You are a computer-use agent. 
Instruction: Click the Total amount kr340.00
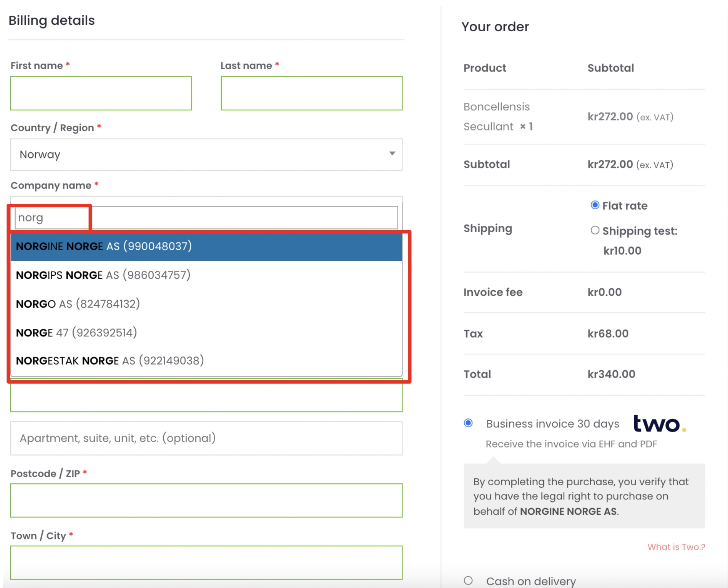[611, 374]
